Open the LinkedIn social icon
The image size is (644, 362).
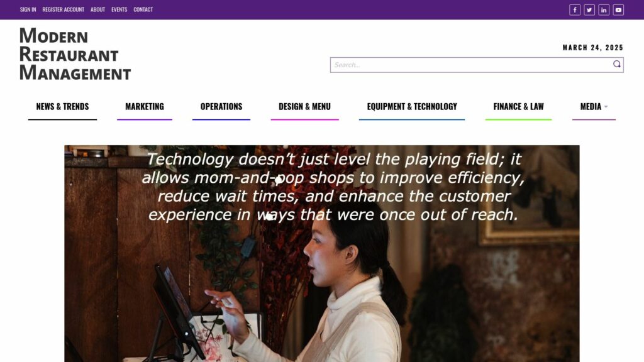604,10
